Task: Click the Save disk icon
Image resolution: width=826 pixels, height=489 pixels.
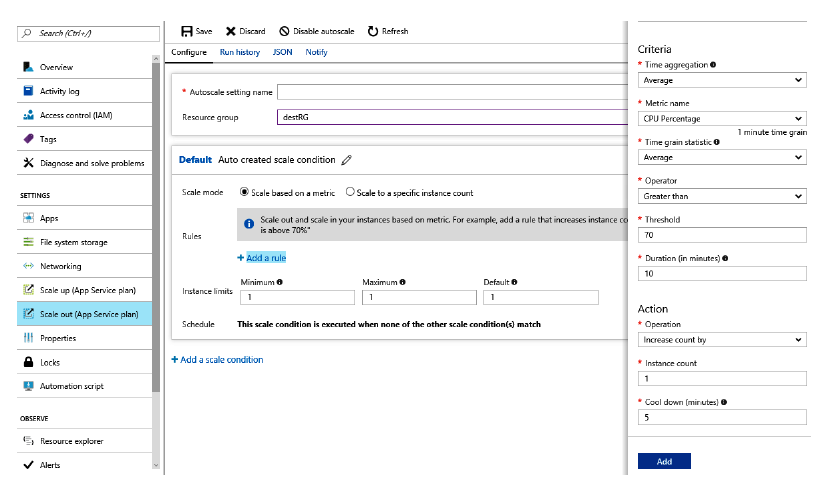Action: pos(186,31)
